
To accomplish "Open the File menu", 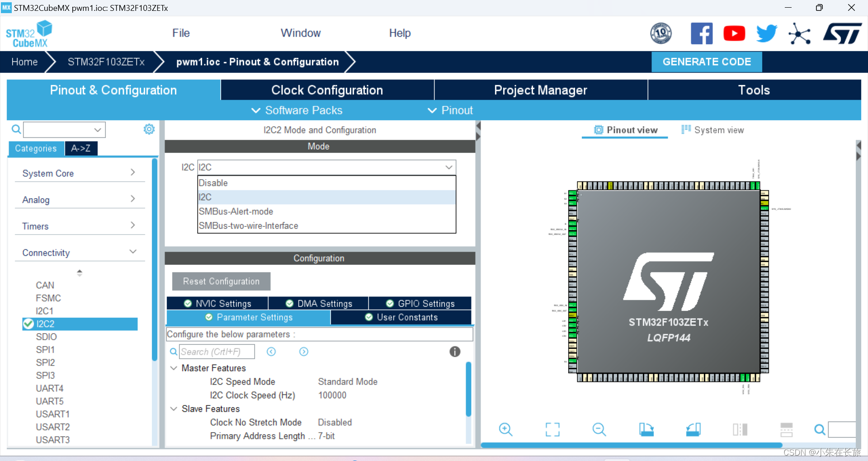I will (x=181, y=33).
